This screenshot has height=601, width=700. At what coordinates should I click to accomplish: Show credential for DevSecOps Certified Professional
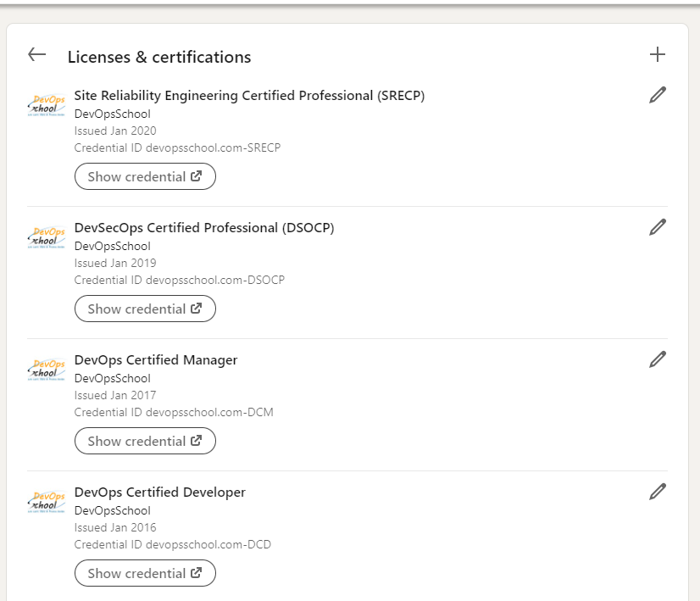145,309
